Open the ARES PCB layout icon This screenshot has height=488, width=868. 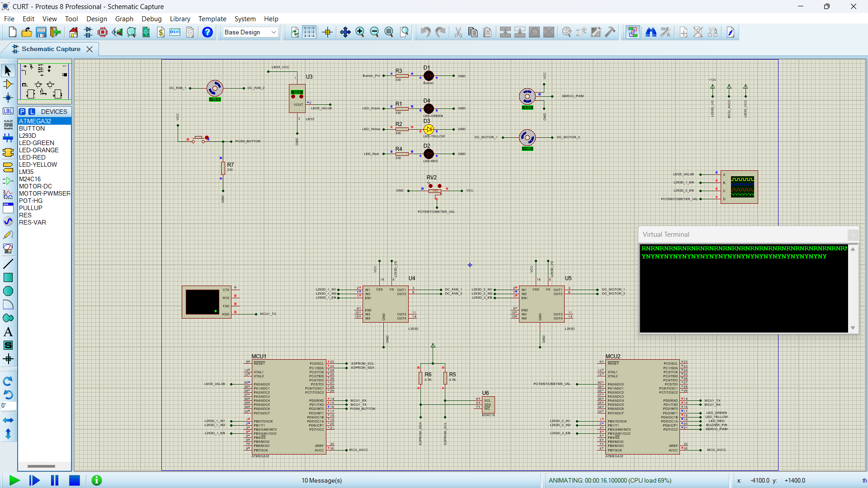[102, 32]
